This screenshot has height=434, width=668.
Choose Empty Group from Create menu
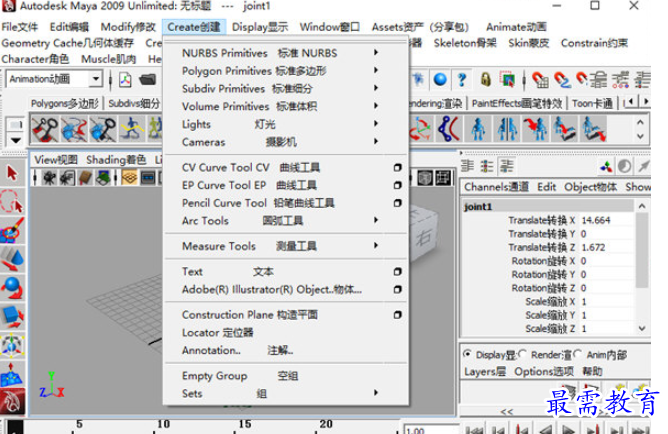(240, 376)
